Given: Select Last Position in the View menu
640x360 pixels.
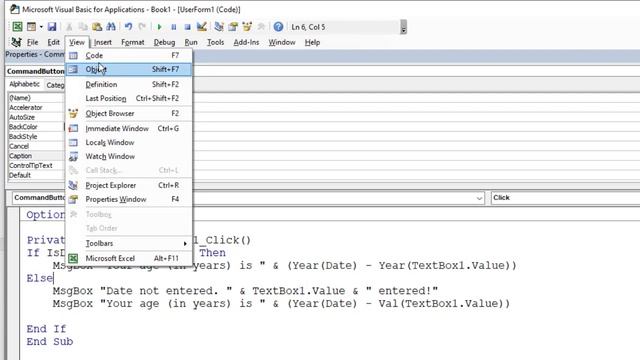Looking at the screenshot, I should pos(129,98).
